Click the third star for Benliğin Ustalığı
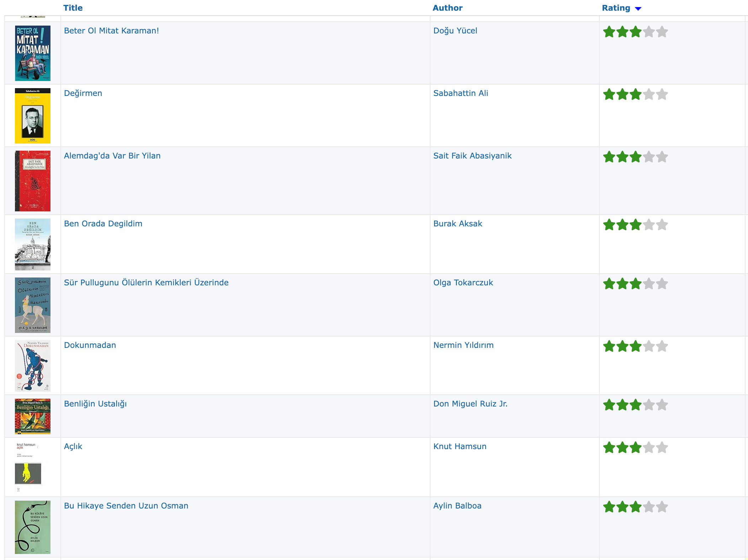Viewport: 748px width, 560px height. click(x=635, y=405)
